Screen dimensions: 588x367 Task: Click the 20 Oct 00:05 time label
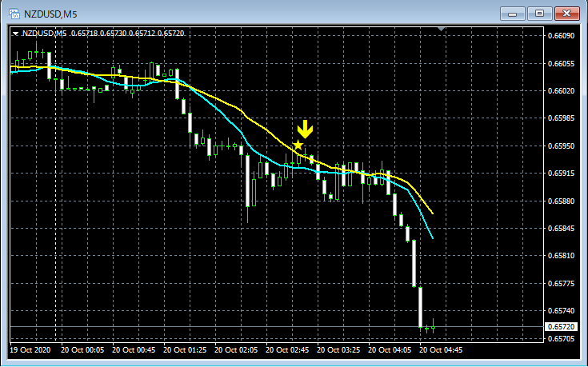point(82,350)
